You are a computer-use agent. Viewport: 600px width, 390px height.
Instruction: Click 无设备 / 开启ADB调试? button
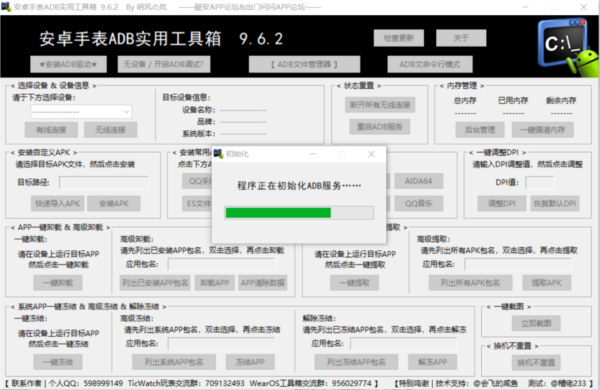tap(164, 64)
